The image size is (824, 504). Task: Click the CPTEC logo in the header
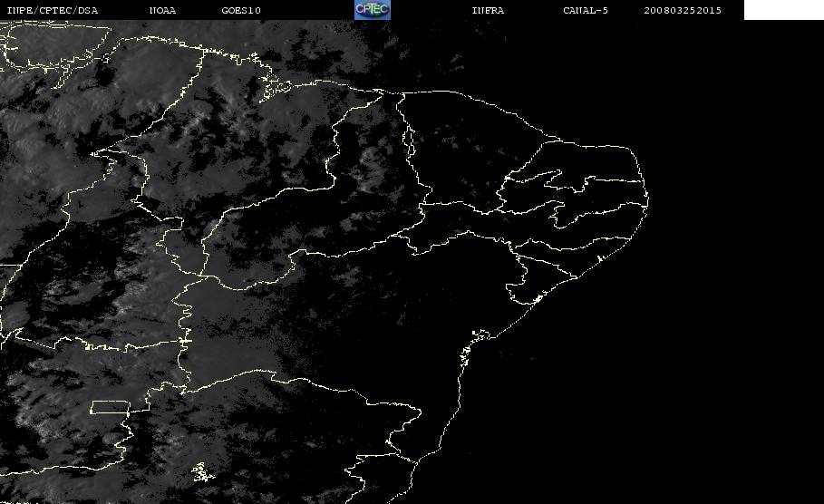coord(372,9)
